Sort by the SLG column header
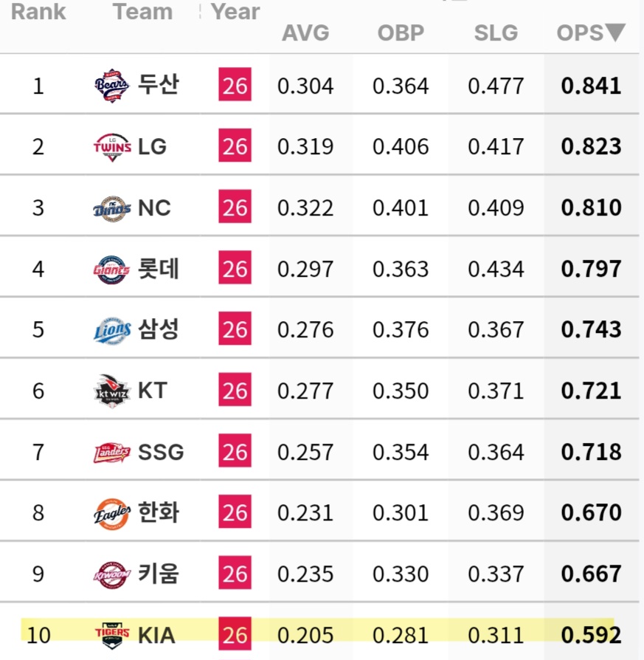 coord(496,32)
